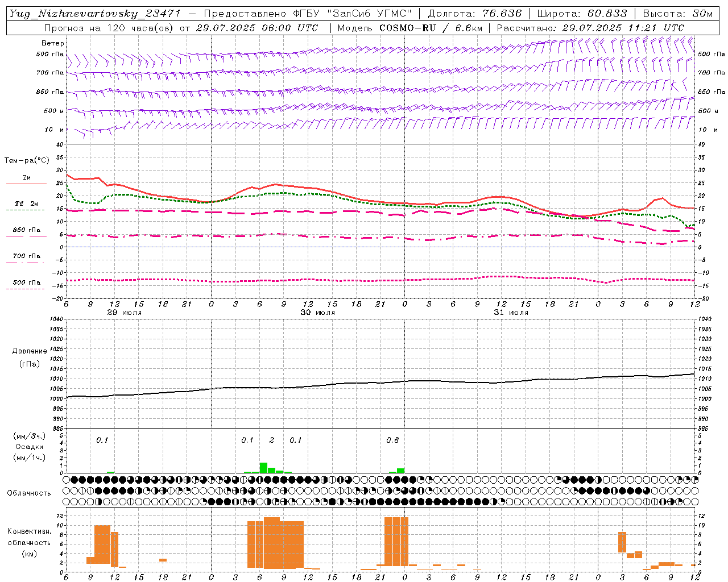728x582 pixels.
Task: Click the 'Предоставлено ФГБУ "ЗапСиб УГМС"' provider text
Action: [x=308, y=14]
